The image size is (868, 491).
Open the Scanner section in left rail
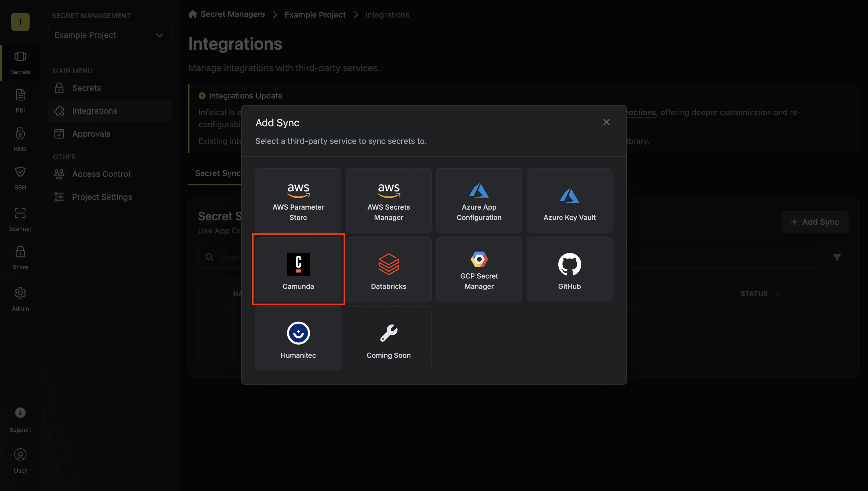[20, 220]
